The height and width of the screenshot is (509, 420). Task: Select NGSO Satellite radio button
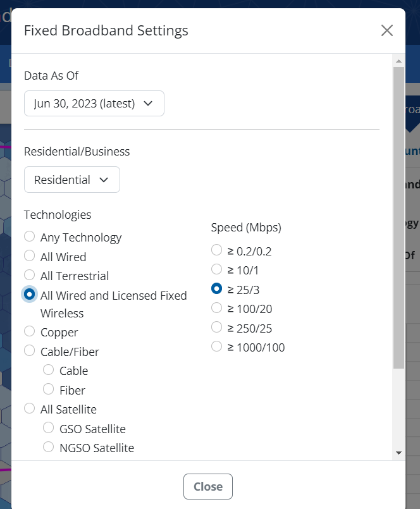pyautogui.click(x=48, y=447)
